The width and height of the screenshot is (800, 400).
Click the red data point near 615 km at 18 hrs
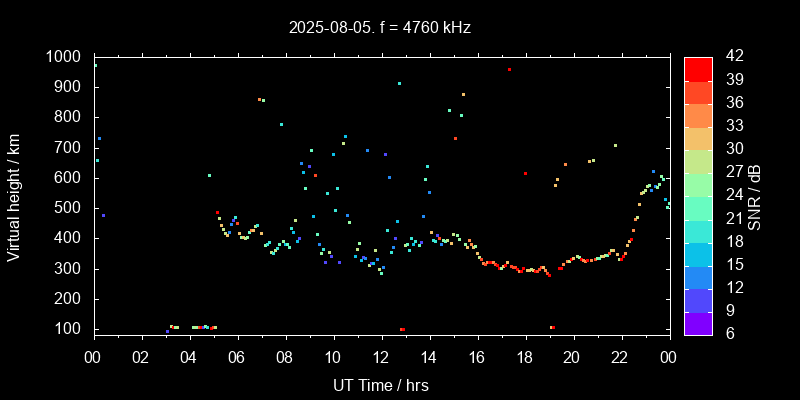(x=525, y=173)
